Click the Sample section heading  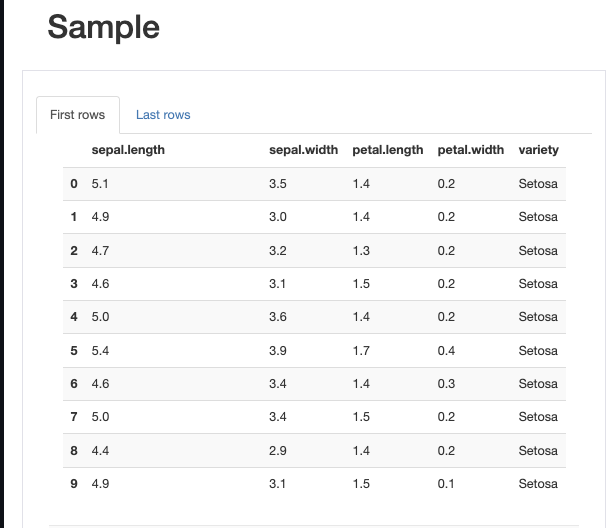pyautogui.click(x=103, y=27)
